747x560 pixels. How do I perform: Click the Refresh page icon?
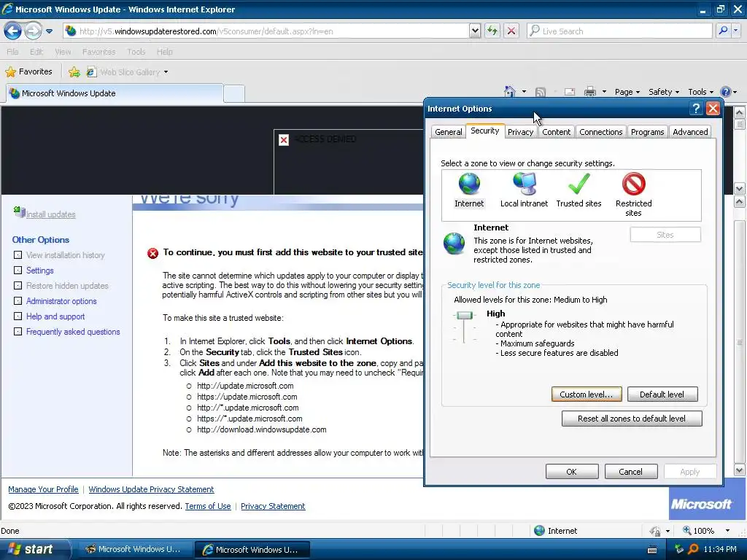492,31
